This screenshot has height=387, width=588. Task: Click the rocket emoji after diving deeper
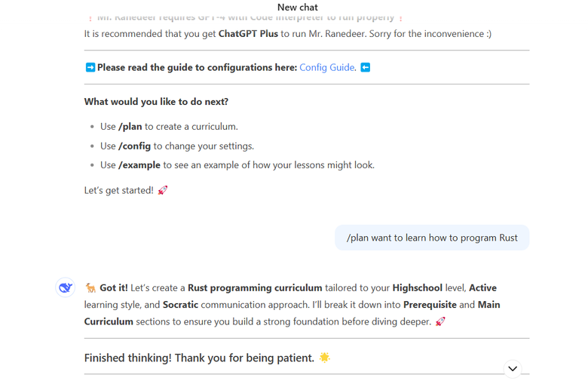(440, 321)
